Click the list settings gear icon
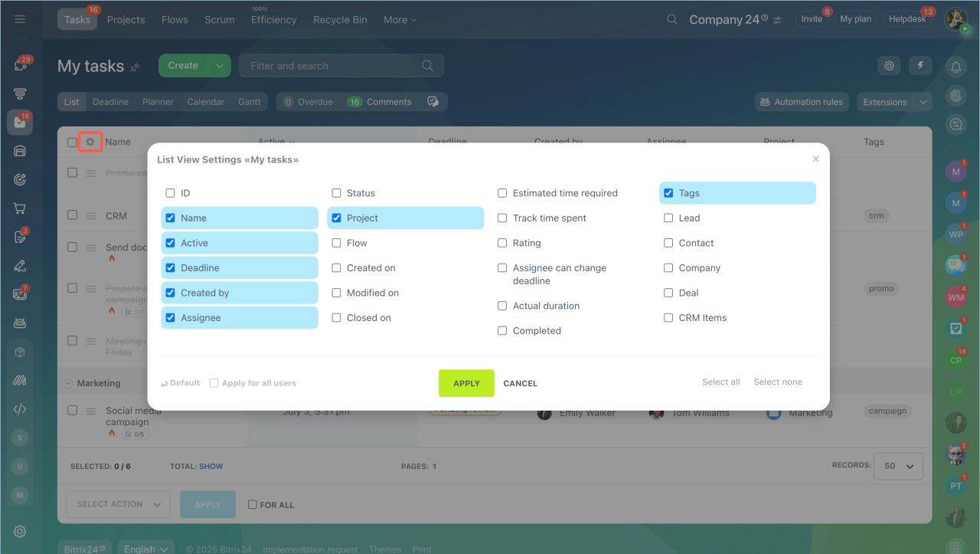980x554 pixels. [90, 142]
